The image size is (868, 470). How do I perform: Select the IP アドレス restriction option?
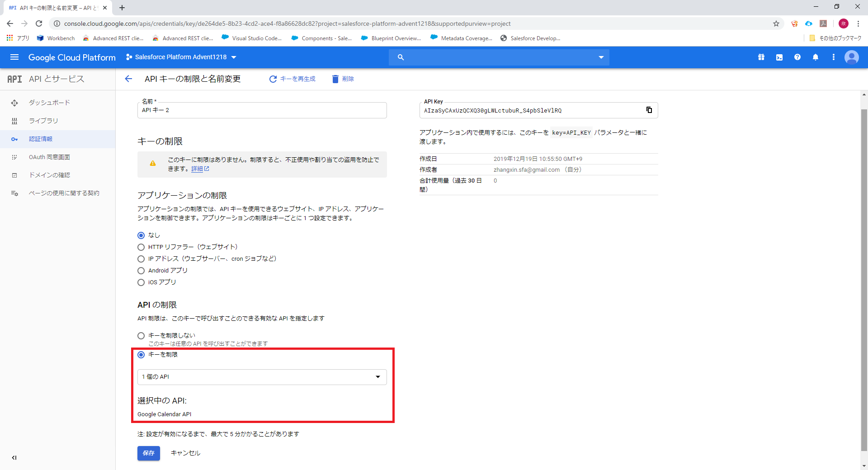point(141,259)
